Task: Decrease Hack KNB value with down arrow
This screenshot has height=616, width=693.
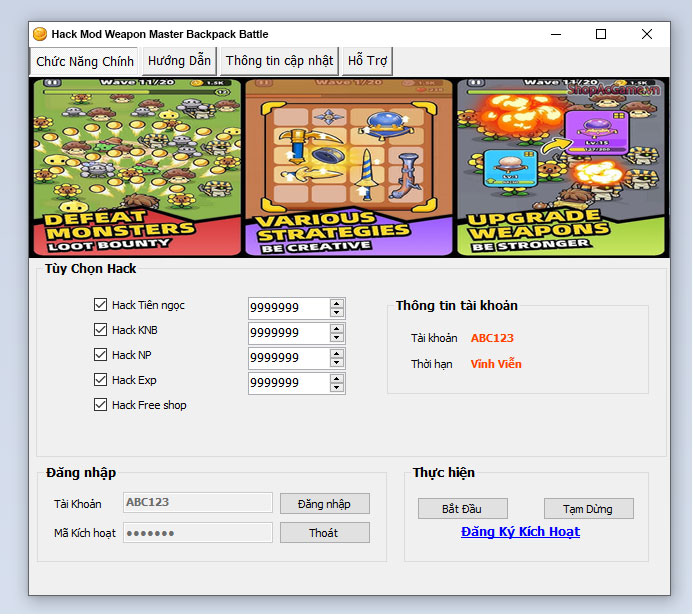Action: 337,338
